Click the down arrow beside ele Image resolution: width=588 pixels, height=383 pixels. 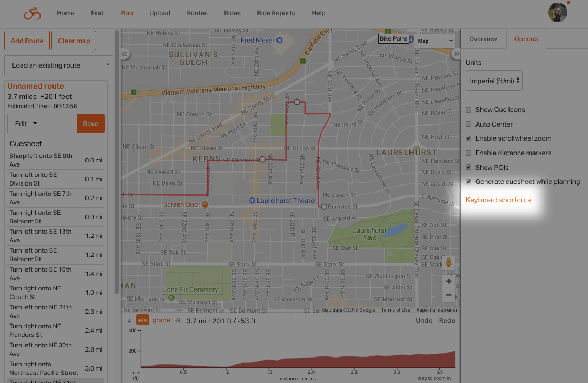[x=129, y=321]
